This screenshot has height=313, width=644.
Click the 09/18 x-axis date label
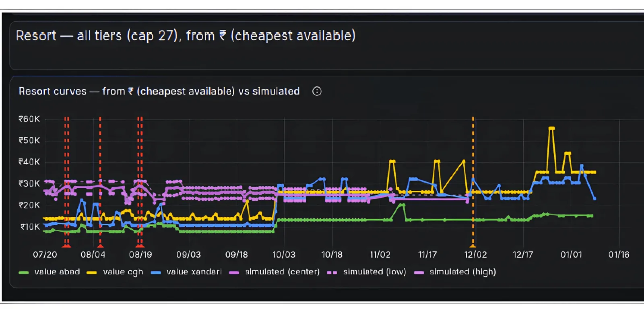point(237,255)
